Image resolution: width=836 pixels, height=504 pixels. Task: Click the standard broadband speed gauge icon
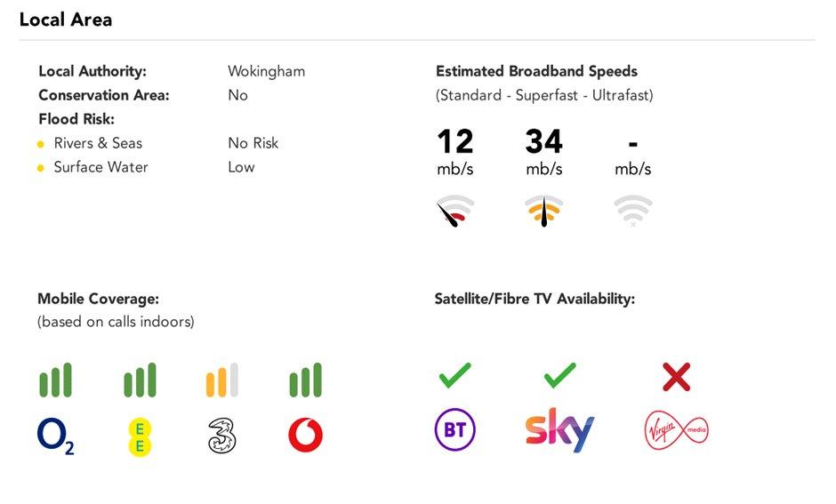[x=454, y=211]
